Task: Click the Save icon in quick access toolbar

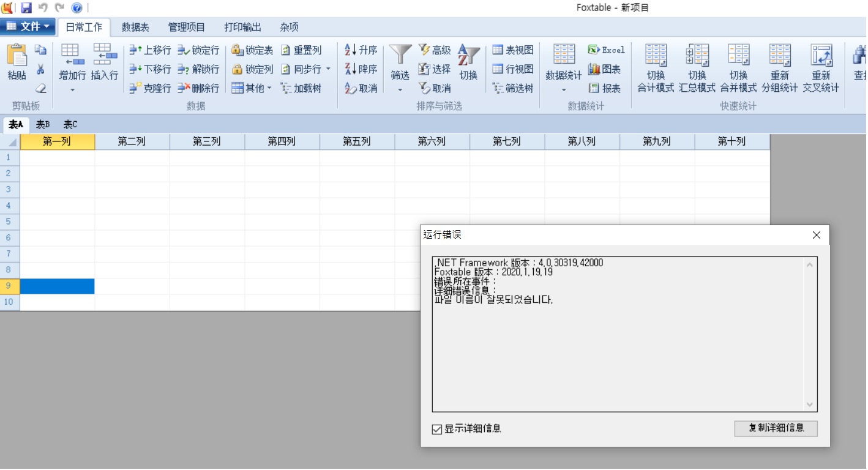Action: 26,8
